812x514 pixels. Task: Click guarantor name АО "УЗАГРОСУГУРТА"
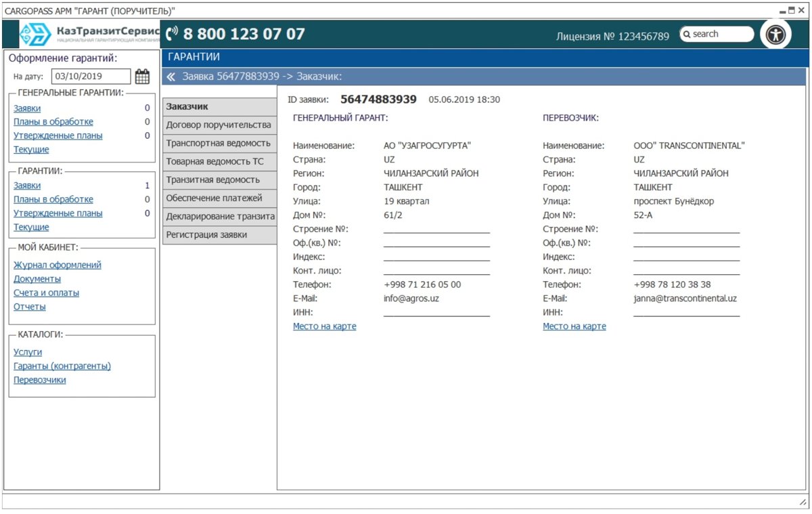point(427,146)
